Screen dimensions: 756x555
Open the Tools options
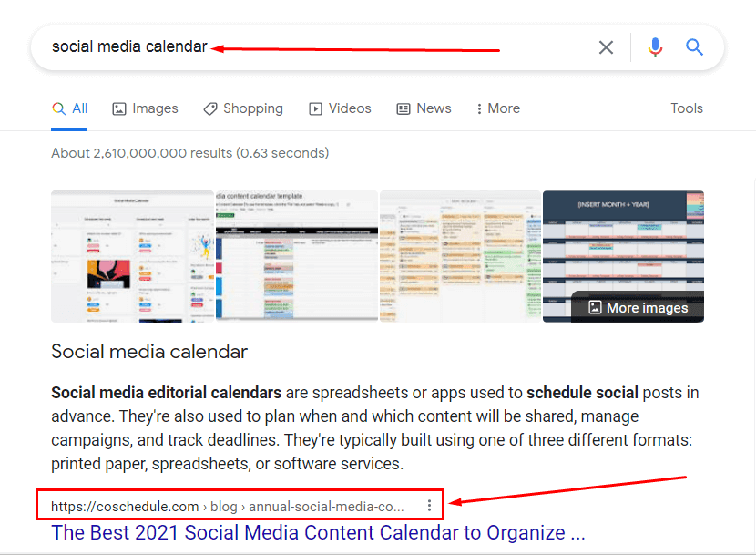point(687,108)
